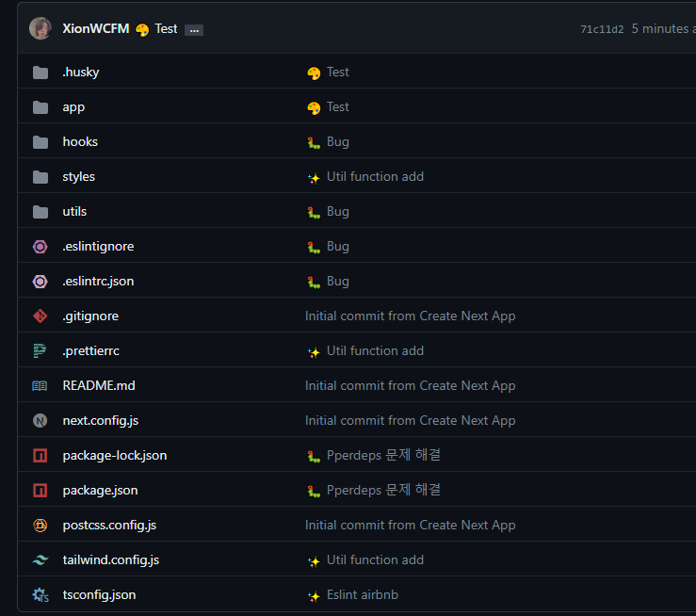This screenshot has height=616, width=696.
Task: Click the utils folder icon
Action: pyautogui.click(x=40, y=212)
